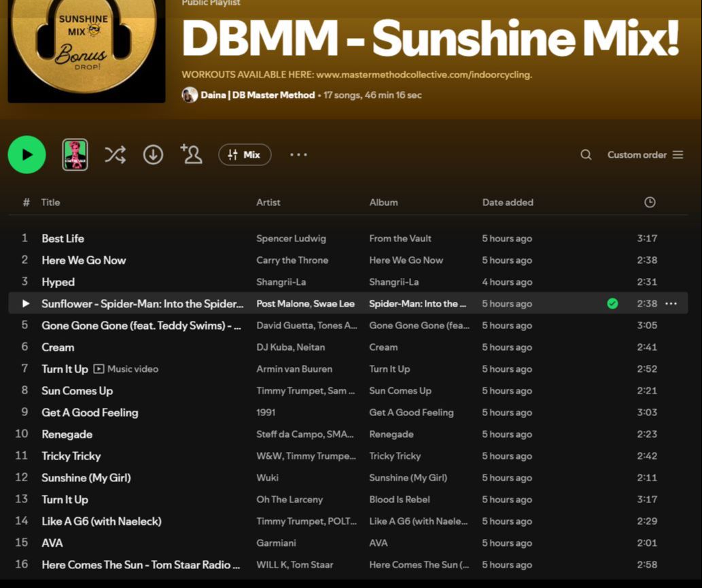The width and height of the screenshot is (702, 588).
Task: Select the song Get A Good Feeling
Action: (90, 413)
